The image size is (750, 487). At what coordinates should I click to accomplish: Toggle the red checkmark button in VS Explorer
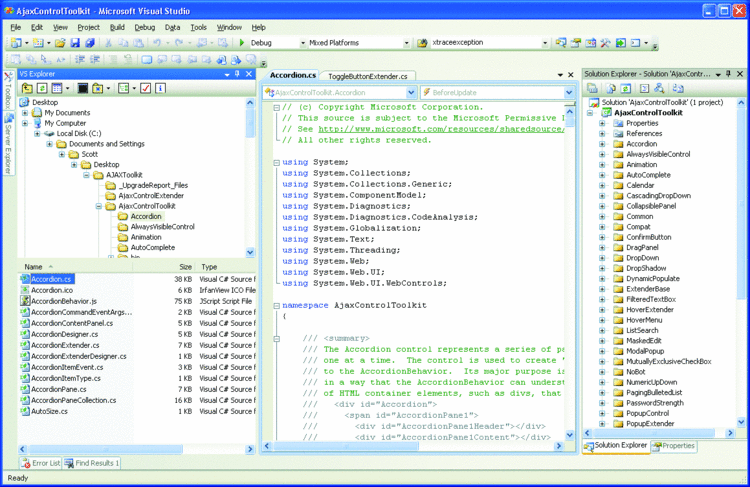[146, 88]
